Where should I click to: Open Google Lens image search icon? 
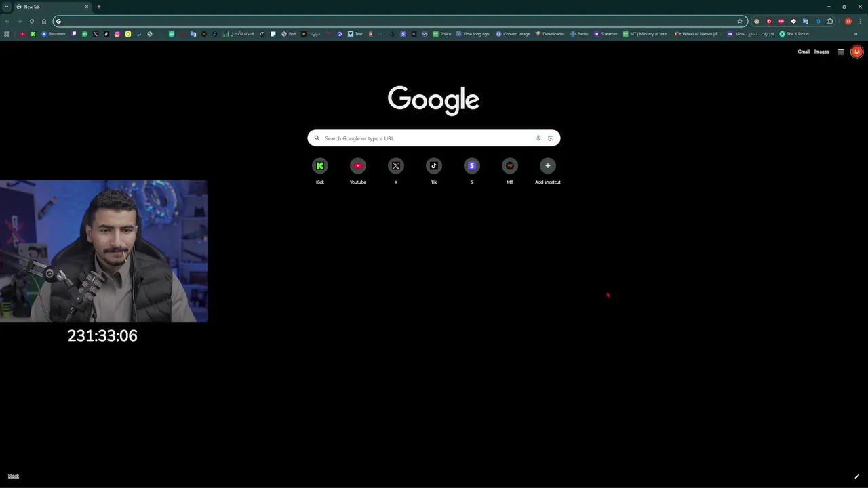tap(551, 138)
